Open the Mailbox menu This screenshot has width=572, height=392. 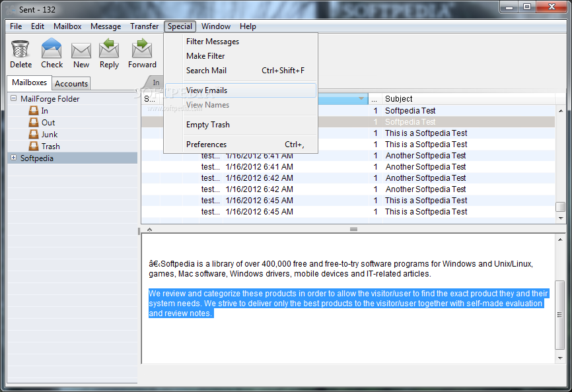67,26
